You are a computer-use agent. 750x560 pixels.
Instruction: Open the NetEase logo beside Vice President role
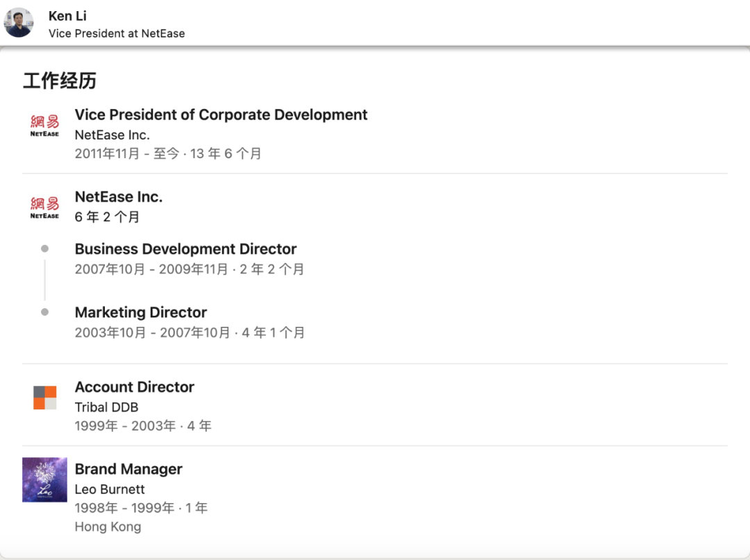(44, 126)
